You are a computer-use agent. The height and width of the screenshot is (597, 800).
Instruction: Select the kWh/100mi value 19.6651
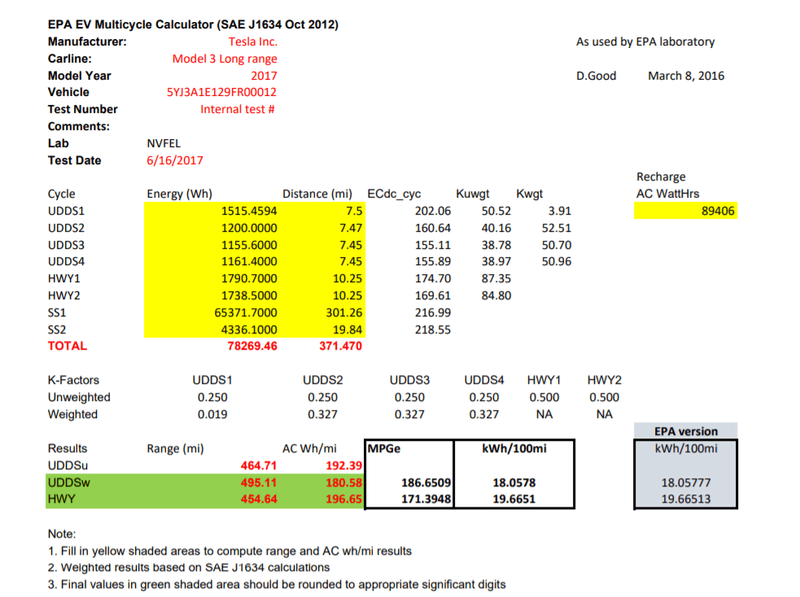[x=514, y=499]
